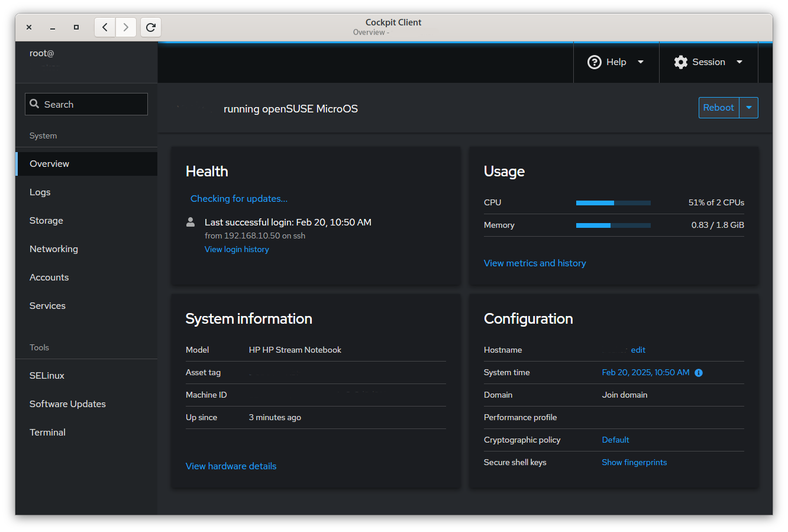788x532 pixels.
Task: Open the Help dropdown caret
Action: click(x=640, y=62)
